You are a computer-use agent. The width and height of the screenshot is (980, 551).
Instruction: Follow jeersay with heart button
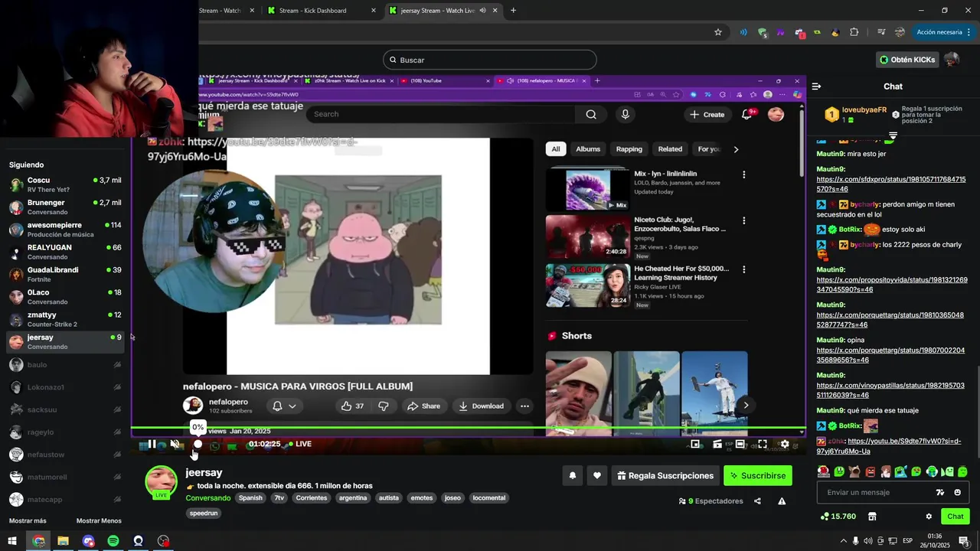[596, 475]
